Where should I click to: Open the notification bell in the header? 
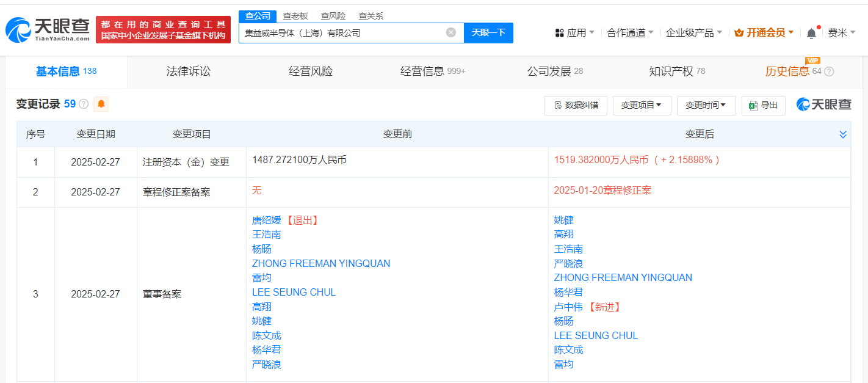pos(811,33)
